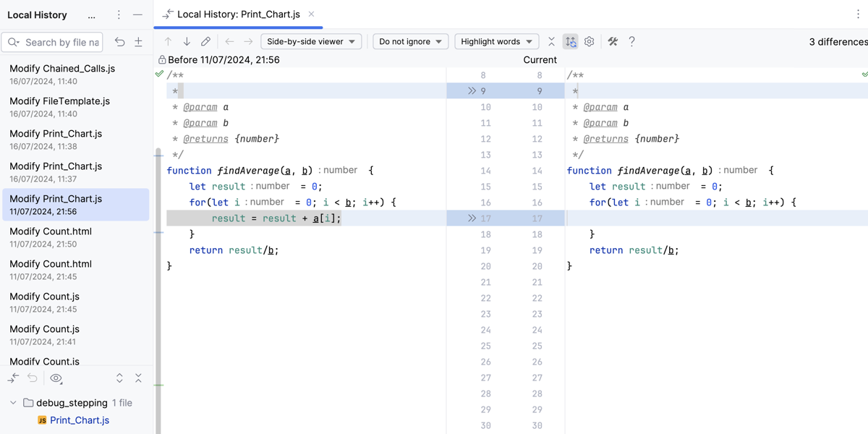The height and width of the screenshot is (434, 868).
Task: Click the Search by file name field
Action: (x=61, y=43)
